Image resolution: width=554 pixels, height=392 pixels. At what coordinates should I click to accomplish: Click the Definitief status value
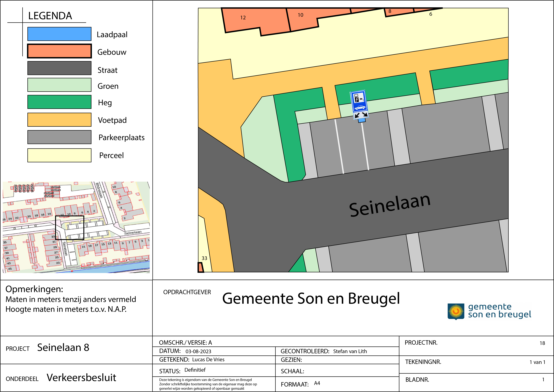[195, 370]
